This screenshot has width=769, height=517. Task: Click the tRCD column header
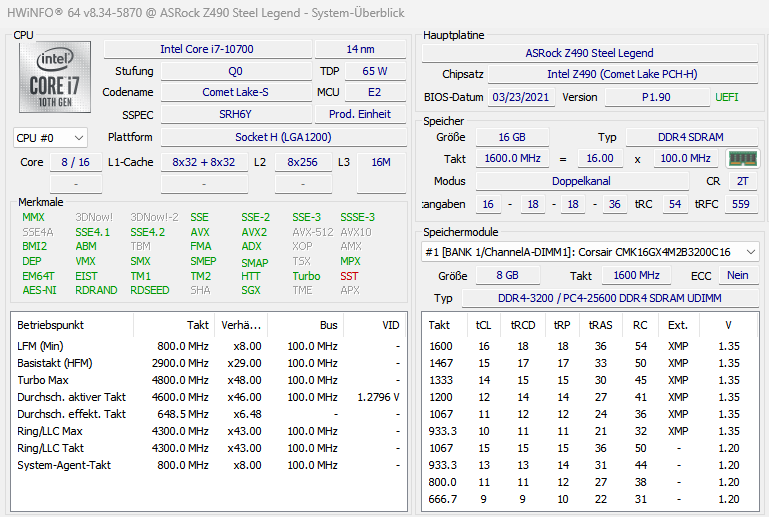click(x=523, y=325)
